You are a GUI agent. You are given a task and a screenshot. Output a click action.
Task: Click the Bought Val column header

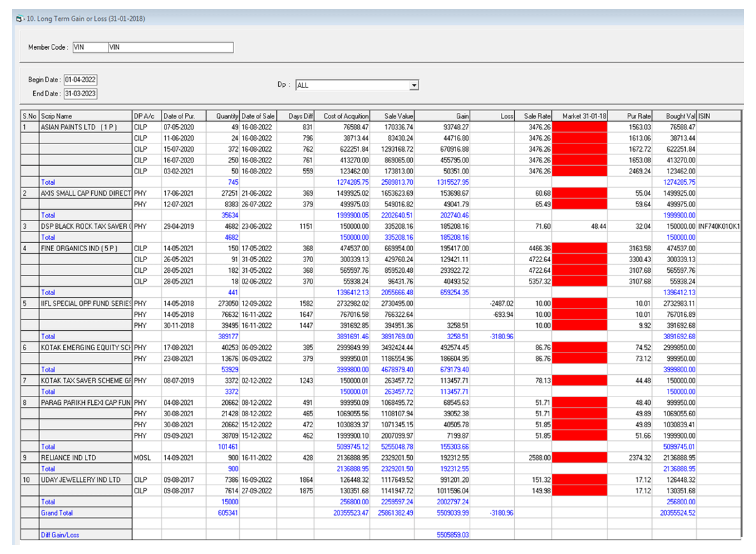[674, 116]
